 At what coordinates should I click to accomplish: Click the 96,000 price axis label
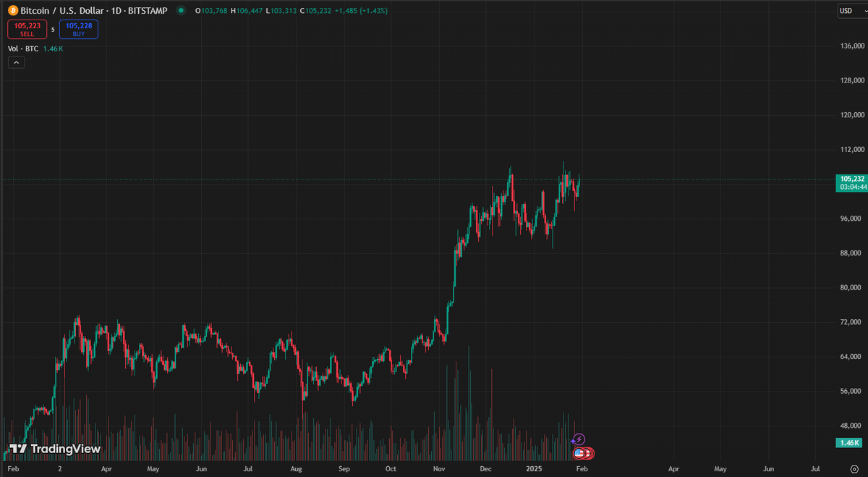click(x=849, y=219)
